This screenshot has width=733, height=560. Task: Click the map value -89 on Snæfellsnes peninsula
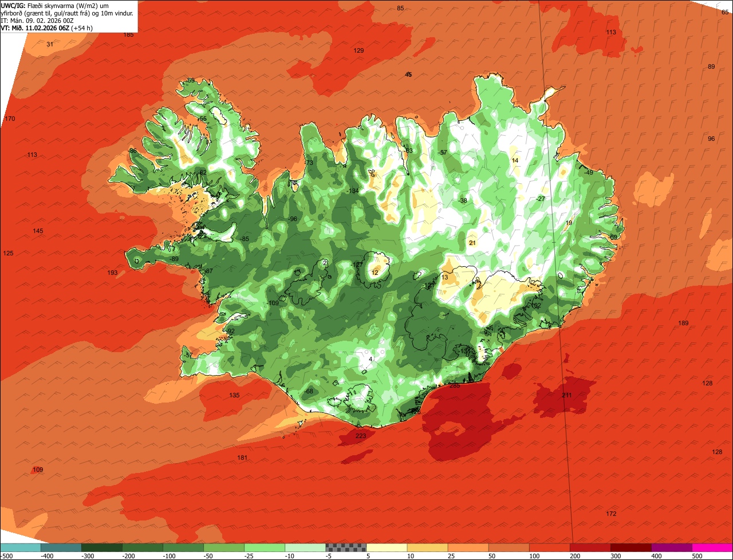pos(174,259)
